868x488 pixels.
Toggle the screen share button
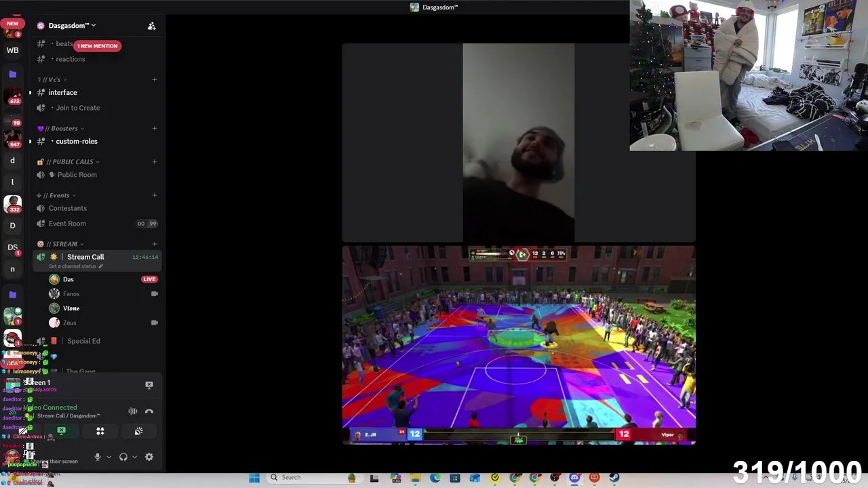(61, 431)
